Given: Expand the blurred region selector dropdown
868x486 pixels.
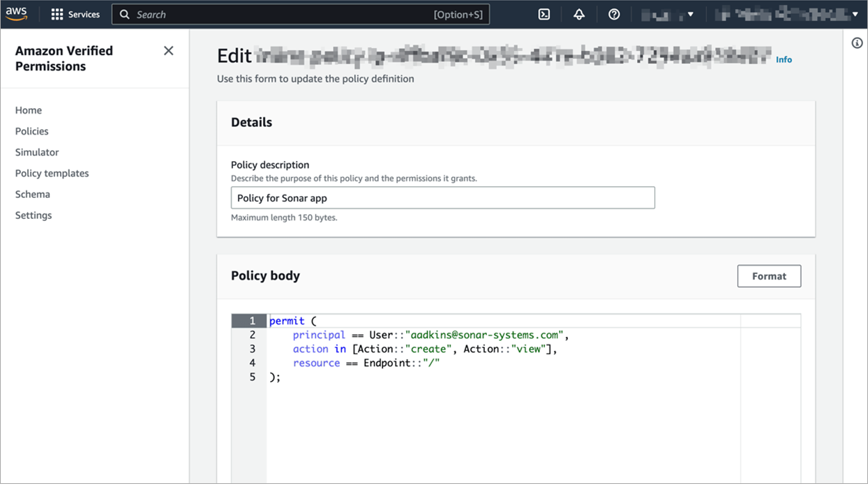Looking at the screenshot, I should pyautogui.click(x=667, y=15).
